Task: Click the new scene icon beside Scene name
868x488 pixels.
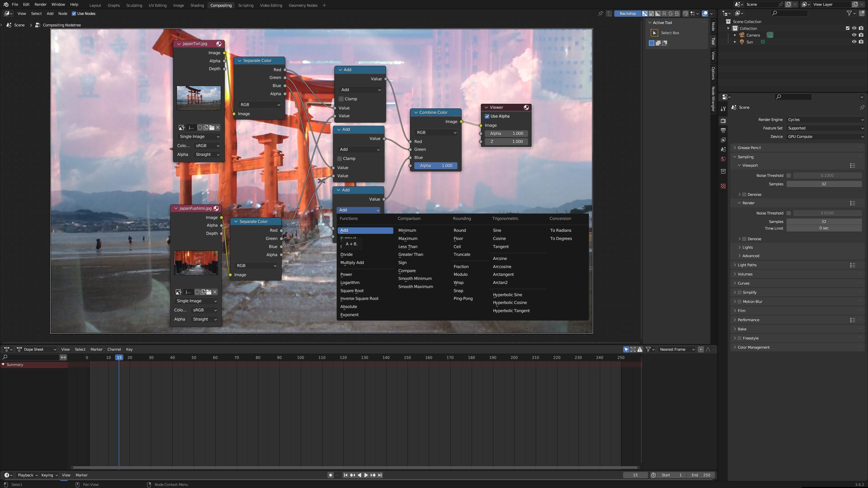Action: tap(788, 4)
